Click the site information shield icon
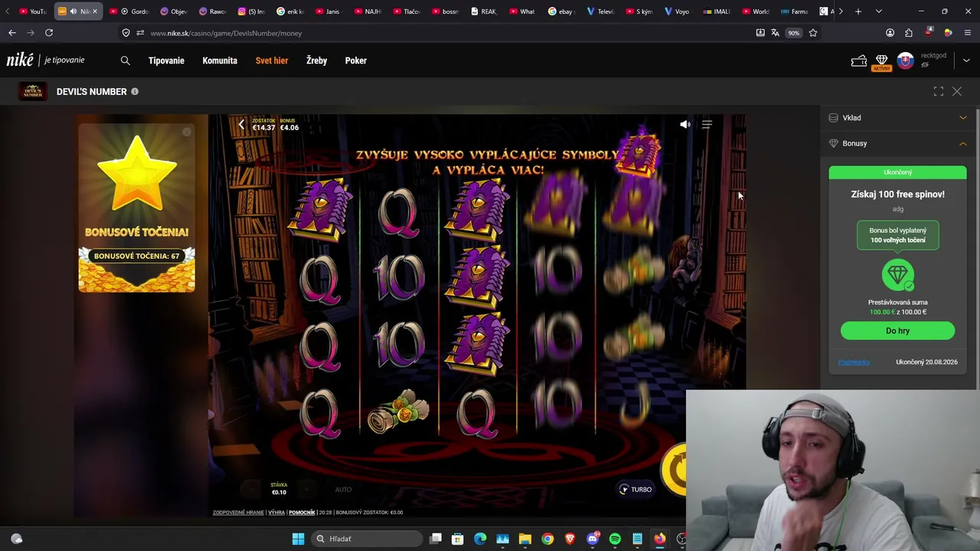Viewport: 980px width, 551px height. 126,33
